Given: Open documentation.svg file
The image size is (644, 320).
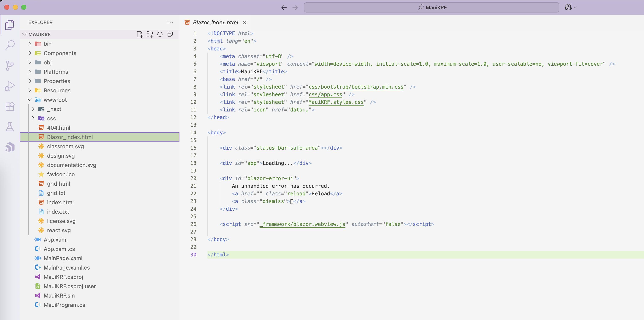Looking at the screenshot, I should click(100, 165).
